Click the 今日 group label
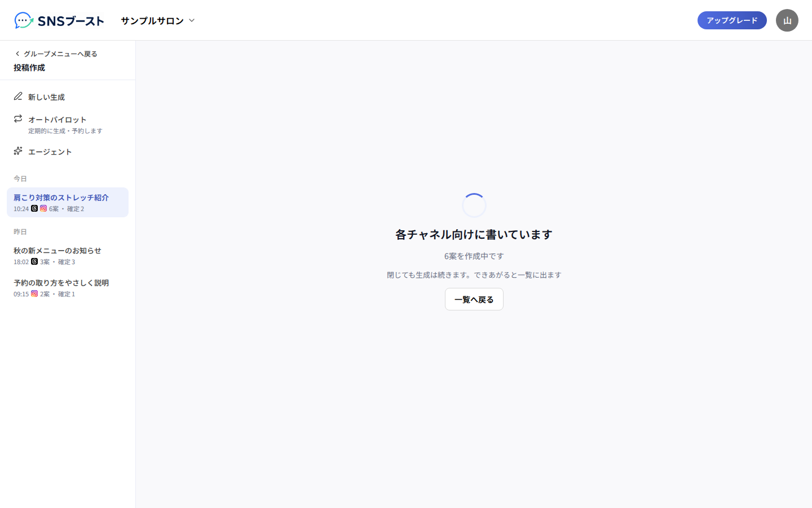Viewport: 812px width, 508px height. [20, 178]
